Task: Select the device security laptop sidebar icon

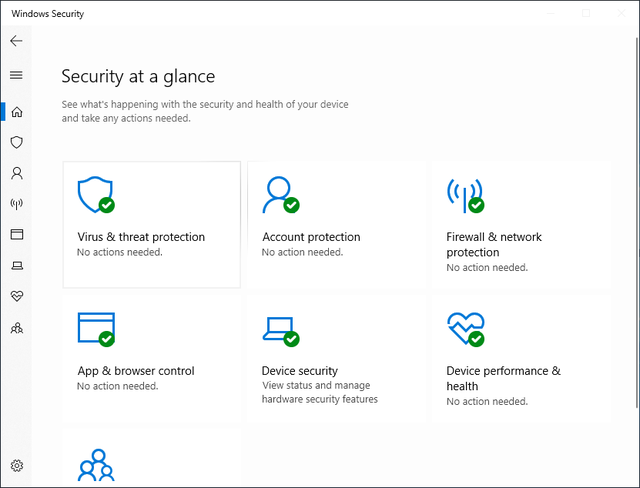Action: tap(16, 265)
